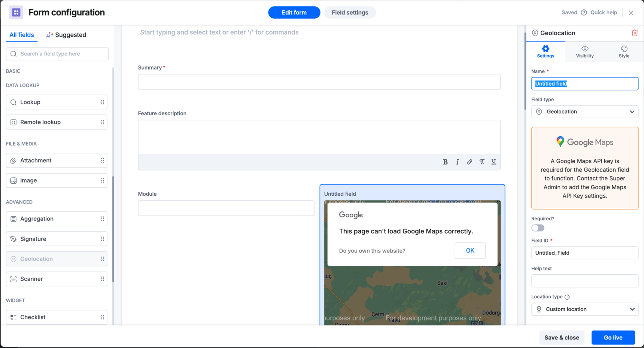Click the Underline formatting icon
The height and width of the screenshot is (348, 644).
(x=494, y=162)
